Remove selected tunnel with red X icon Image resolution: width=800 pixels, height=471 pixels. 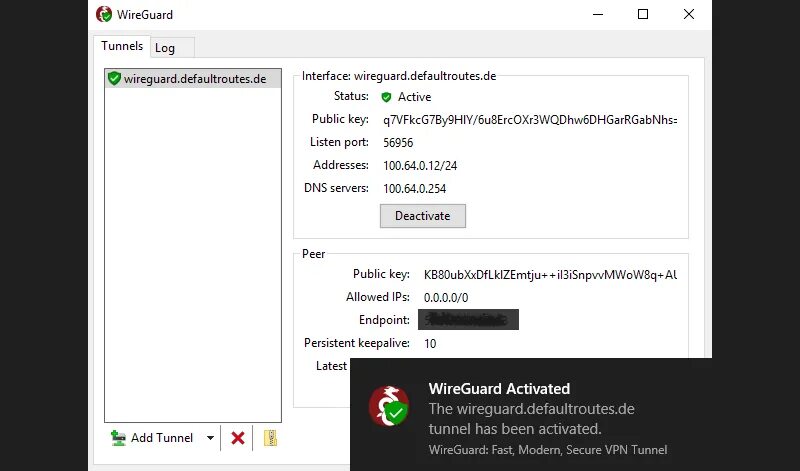237,438
